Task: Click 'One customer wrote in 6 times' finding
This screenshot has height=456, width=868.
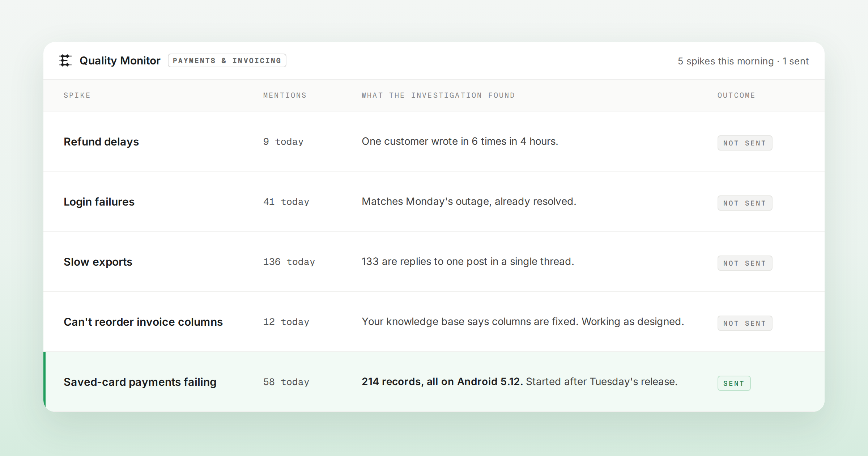Action: coord(460,141)
